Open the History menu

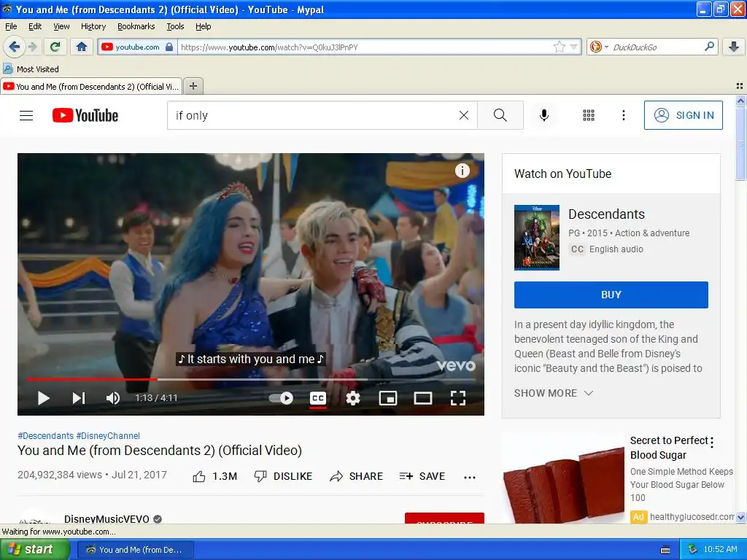pyautogui.click(x=93, y=26)
